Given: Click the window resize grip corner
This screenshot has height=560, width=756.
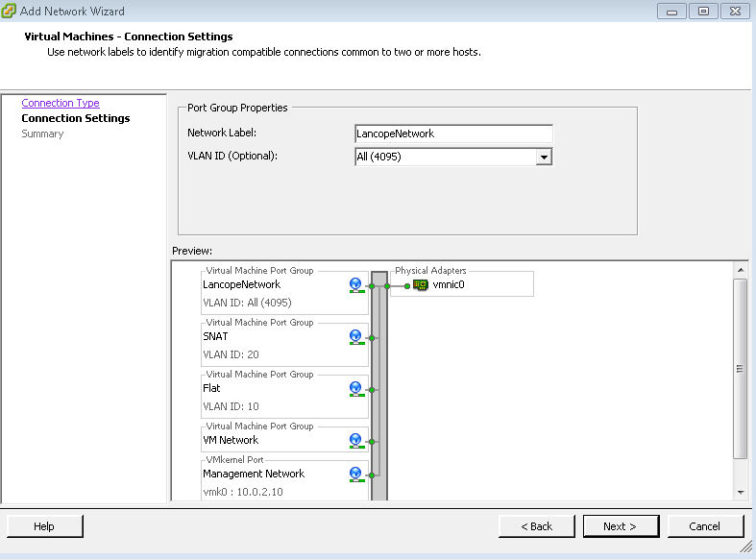Looking at the screenshot, I should (x=745, y=547).
